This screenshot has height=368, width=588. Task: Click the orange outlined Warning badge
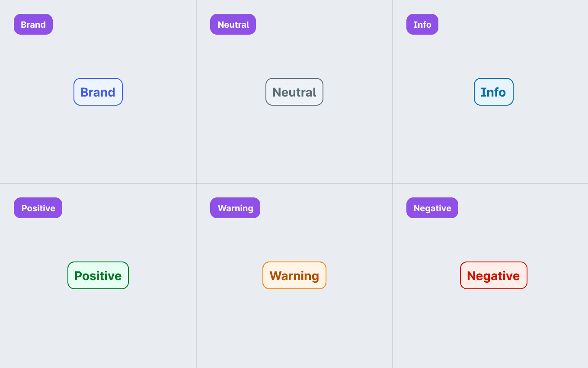tap(294, 275)
